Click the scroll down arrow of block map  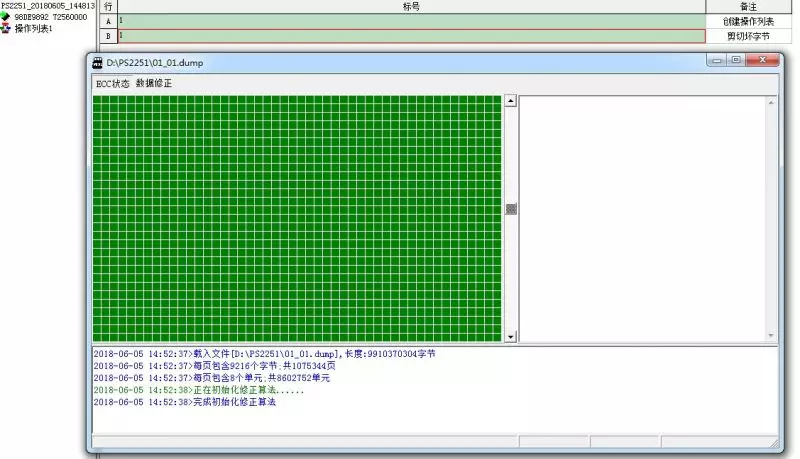point(510,337)
